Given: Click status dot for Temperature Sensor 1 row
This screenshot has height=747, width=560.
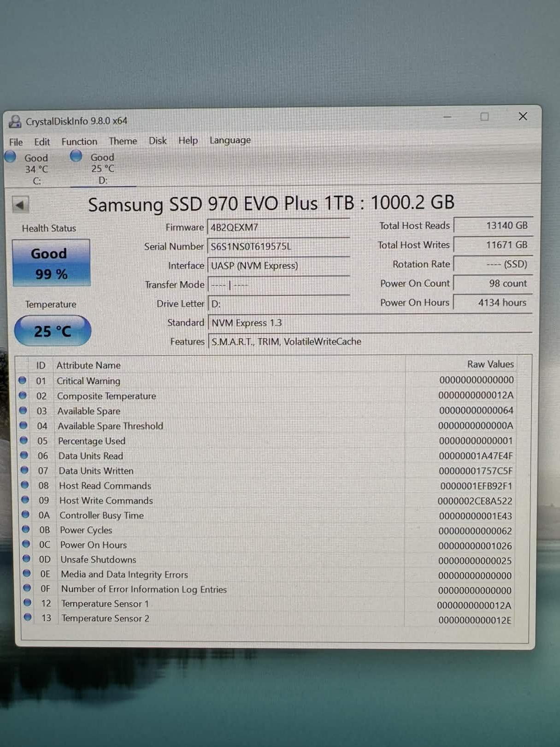Looking at the screenshot, I should (x=28, y=603).
